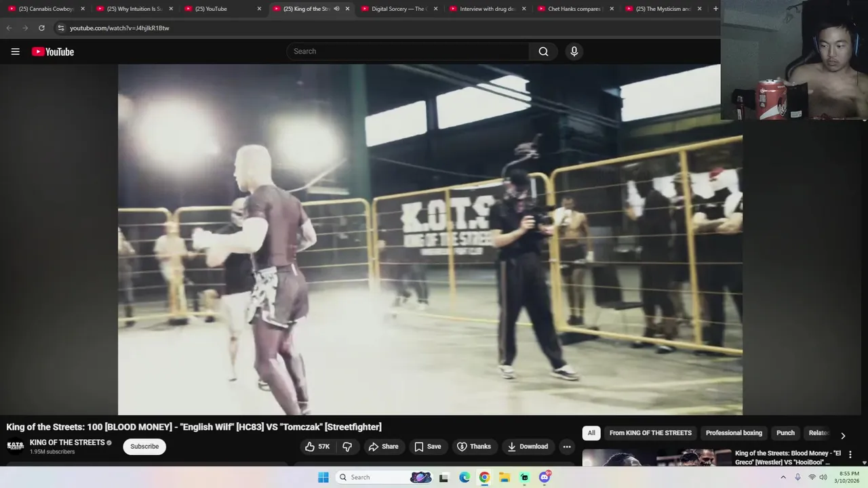
Task: View site information icon in address bar
Action: (61, 28)
